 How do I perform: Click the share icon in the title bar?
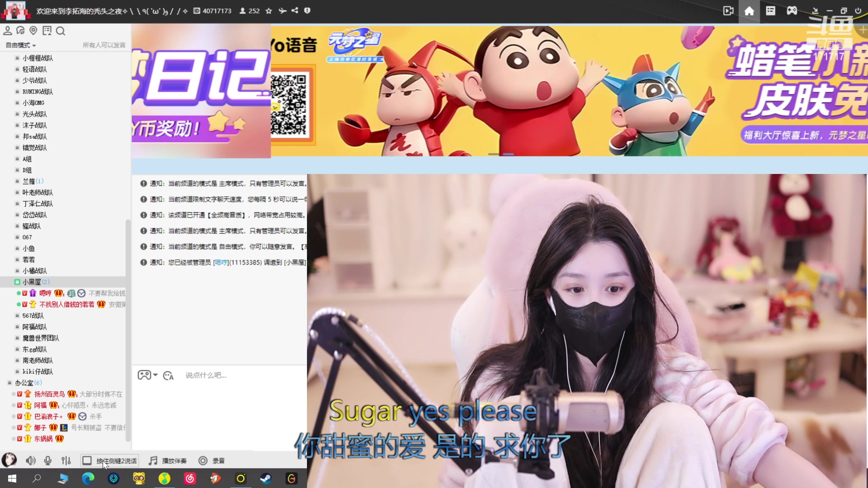click(x=295, y=10)
